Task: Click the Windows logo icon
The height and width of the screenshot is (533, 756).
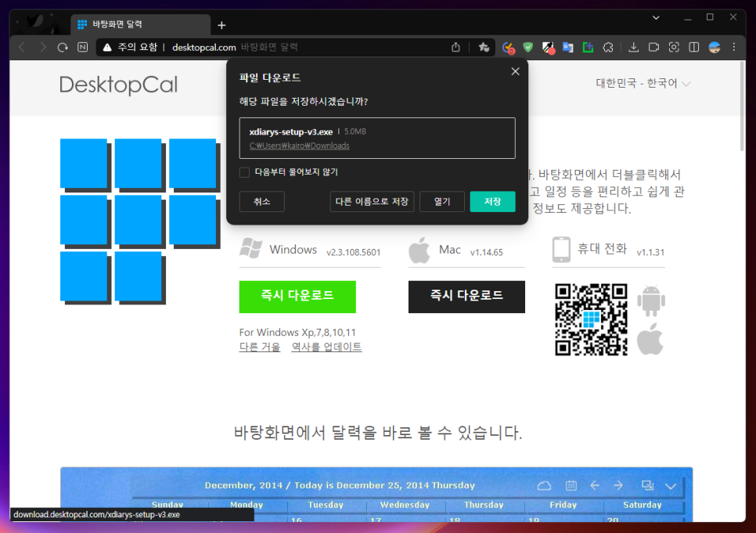Action: coord(251,248)
